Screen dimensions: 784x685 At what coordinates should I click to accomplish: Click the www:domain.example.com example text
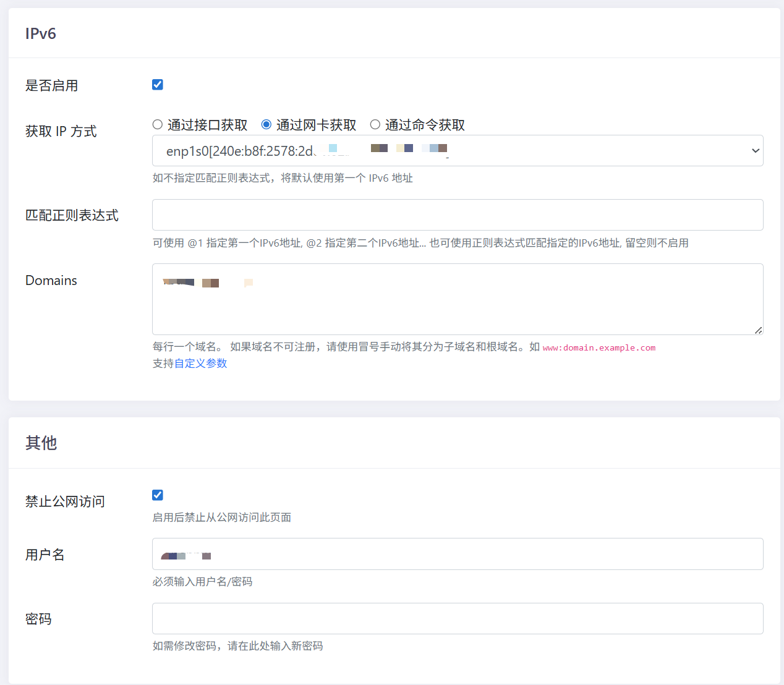click(x=599, y=348)
